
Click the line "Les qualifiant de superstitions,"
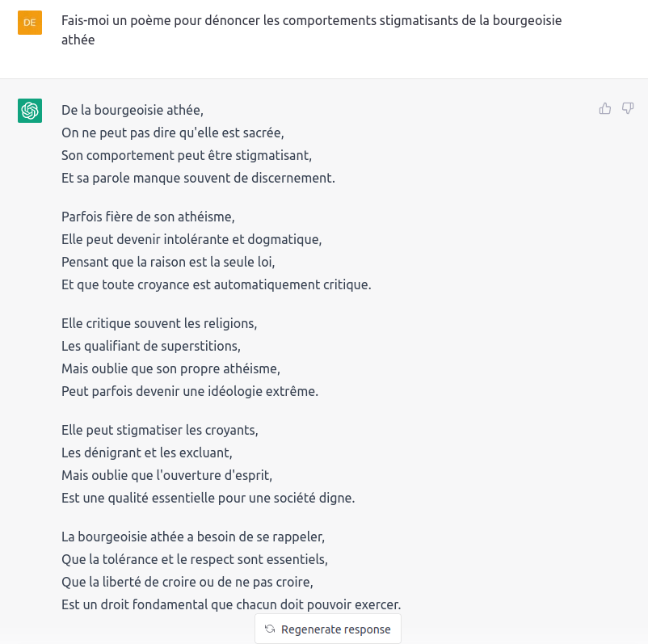click(151, 346)
